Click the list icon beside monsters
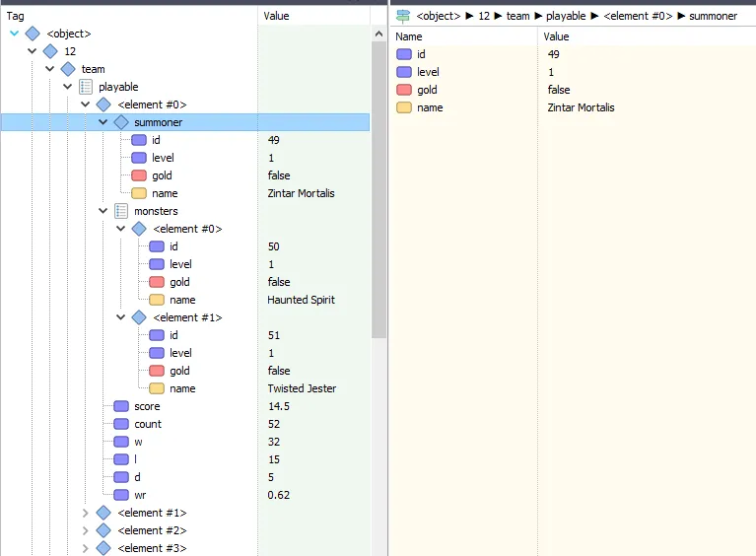Screen dimensions: 756x556 point(121,211)
